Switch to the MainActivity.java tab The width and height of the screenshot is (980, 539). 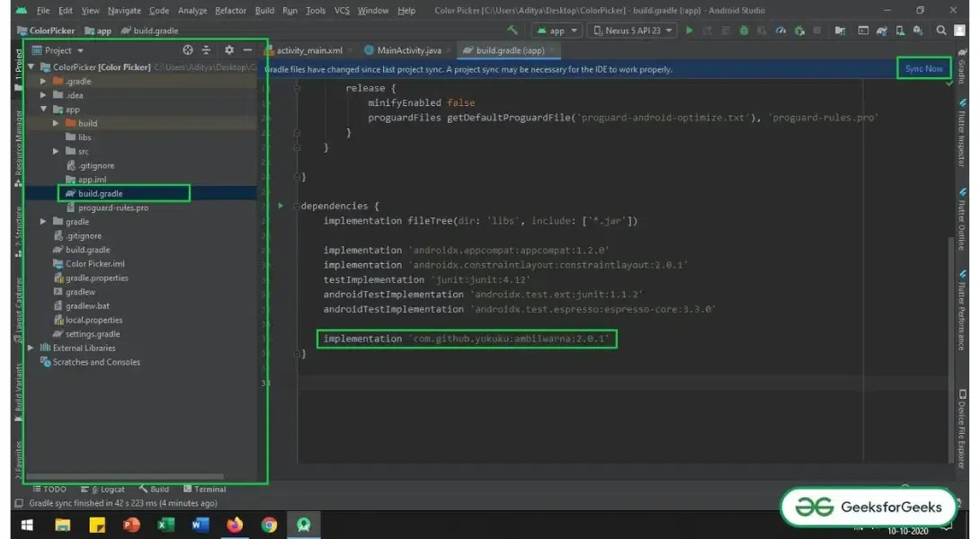[x=408, y=50]
